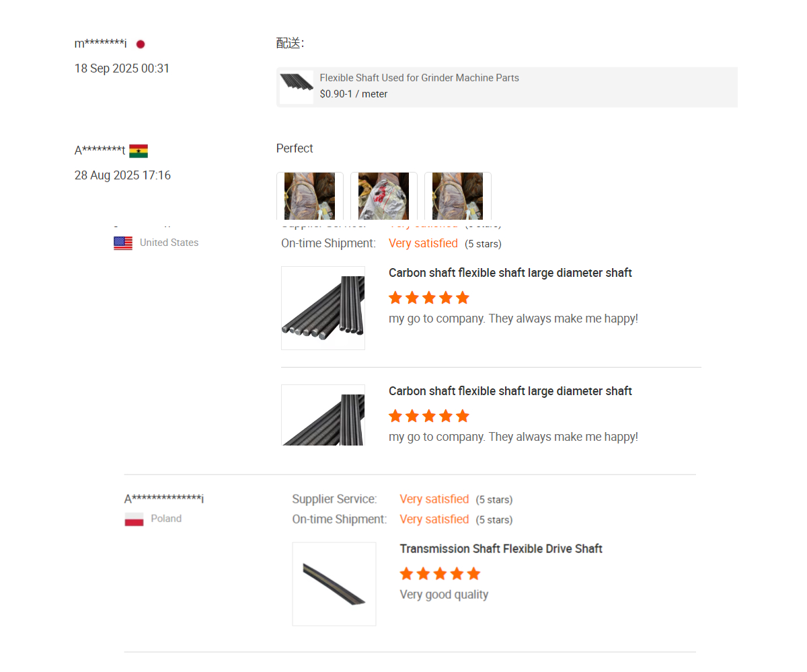Viewport: 807px width, 672px height.
Task: Open the first Carbon shaft flexible shaft title
Action: [510, 273]
